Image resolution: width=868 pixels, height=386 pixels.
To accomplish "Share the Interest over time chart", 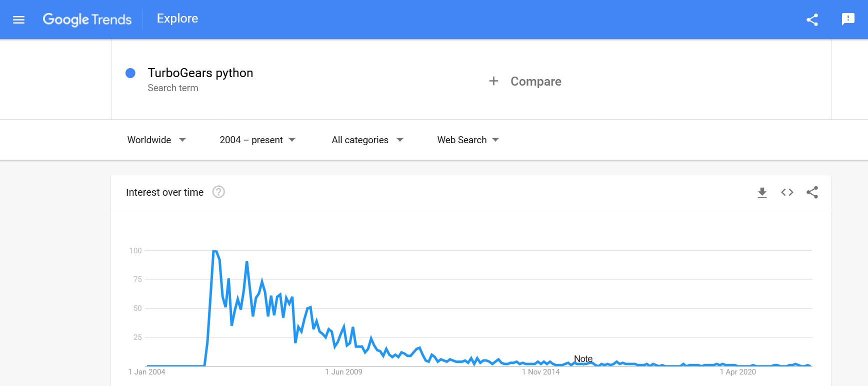I will [x=812, y=192].
